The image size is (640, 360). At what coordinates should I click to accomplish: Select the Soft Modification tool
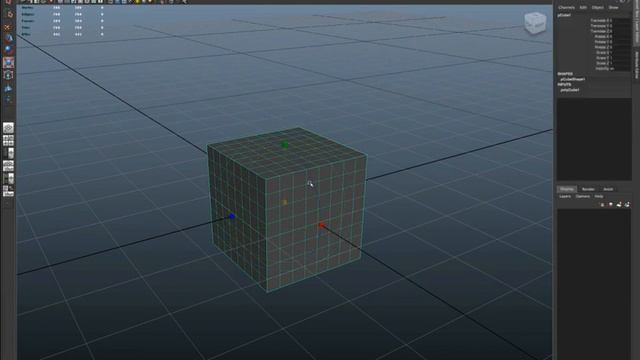[x=9, y=88]
